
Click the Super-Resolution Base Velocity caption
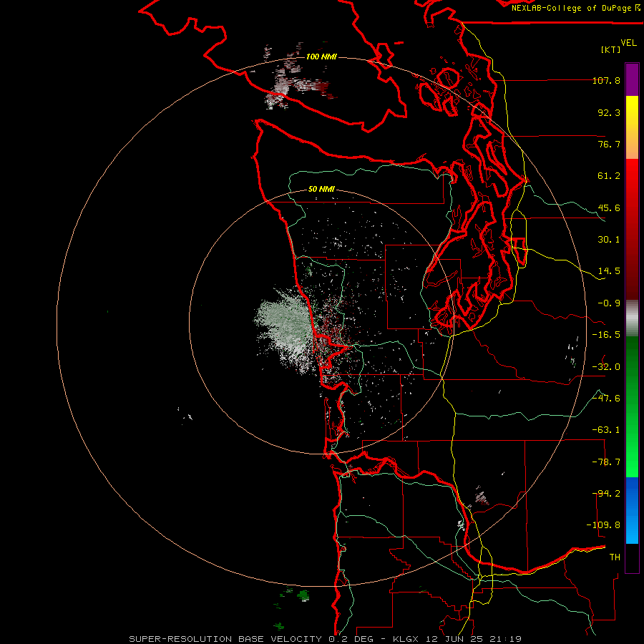(x=325, y=639)
